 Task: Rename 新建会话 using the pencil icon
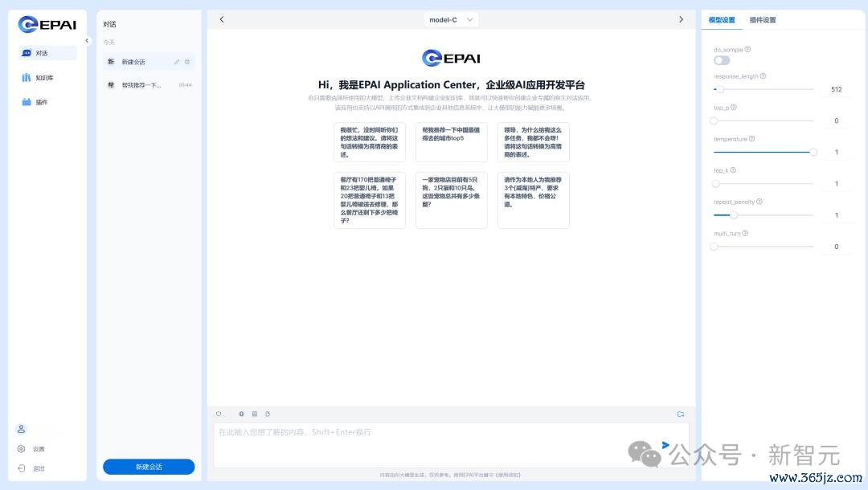(x=177, y=62)
